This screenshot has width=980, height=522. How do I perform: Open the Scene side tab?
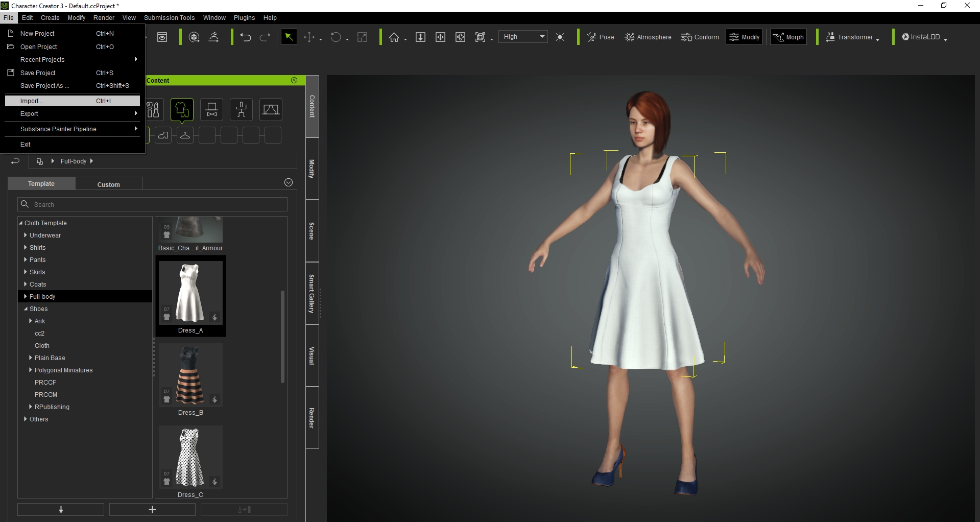[312, 231]
